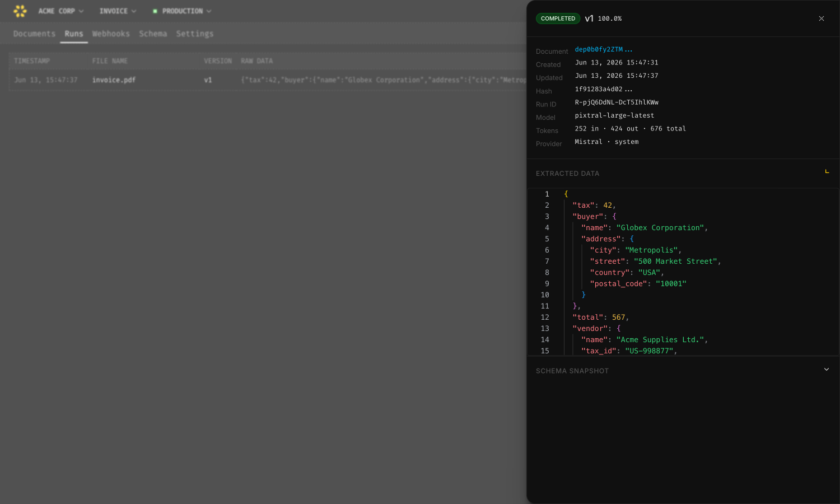Expand the Schema Snapshot section chevron
This screenshot has width=840, height=504.
[827, 370]
